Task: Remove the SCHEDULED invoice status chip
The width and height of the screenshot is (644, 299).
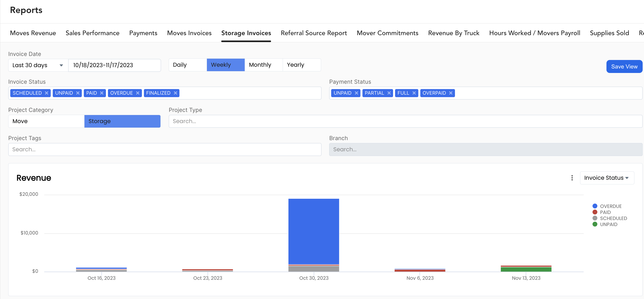Action: tap(46, 93)
